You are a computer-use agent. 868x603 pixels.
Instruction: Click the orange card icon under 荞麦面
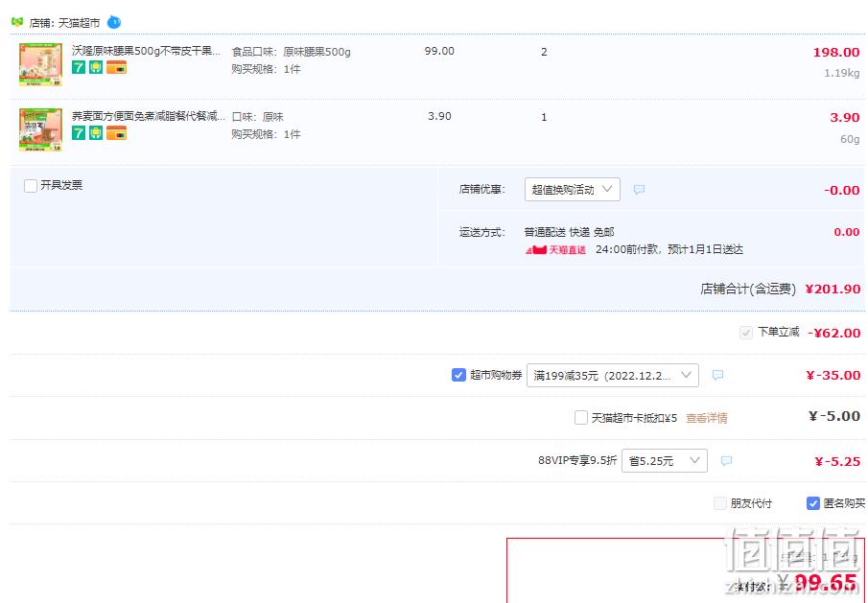point(116,132)
